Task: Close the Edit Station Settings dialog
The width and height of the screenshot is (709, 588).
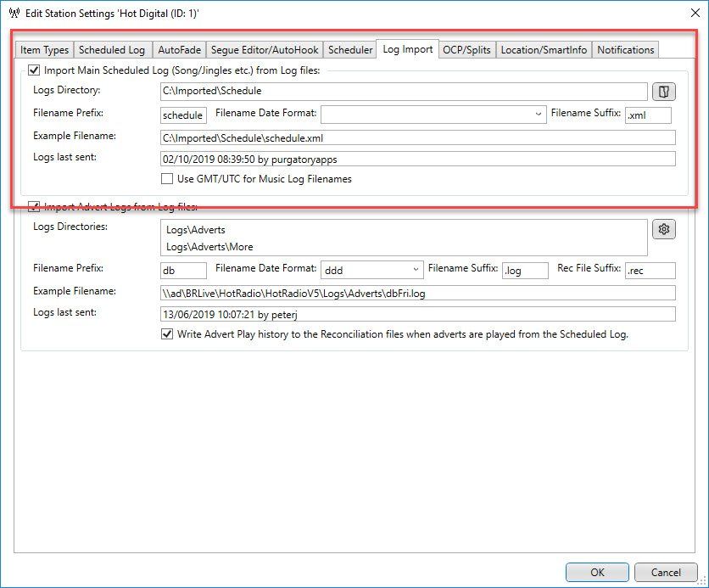Action: coord(695,13)
